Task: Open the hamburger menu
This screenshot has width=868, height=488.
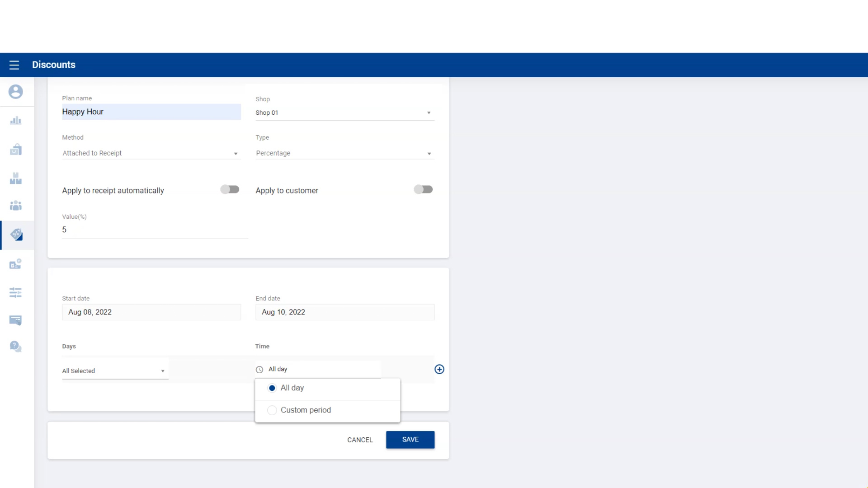Action: [14, 65]
